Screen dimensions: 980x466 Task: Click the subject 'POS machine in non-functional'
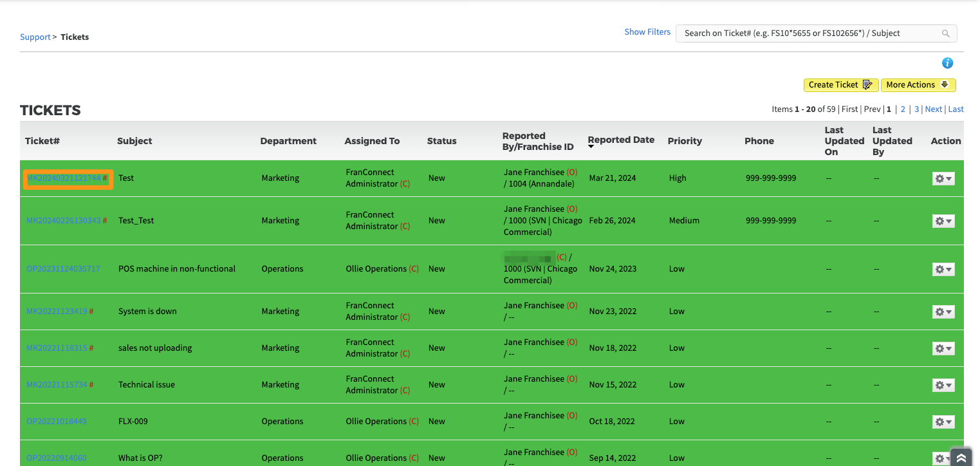coord(177,269)
